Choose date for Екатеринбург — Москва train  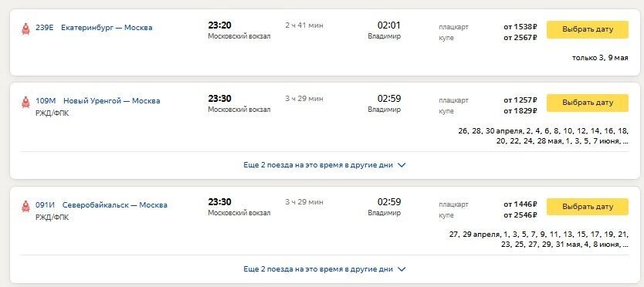pos(588,29)
